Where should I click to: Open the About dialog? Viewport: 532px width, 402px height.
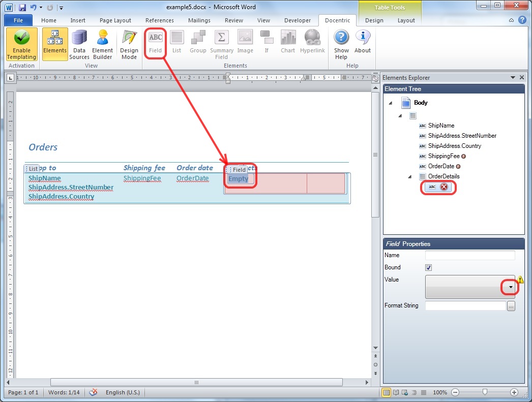pos(362,42)
